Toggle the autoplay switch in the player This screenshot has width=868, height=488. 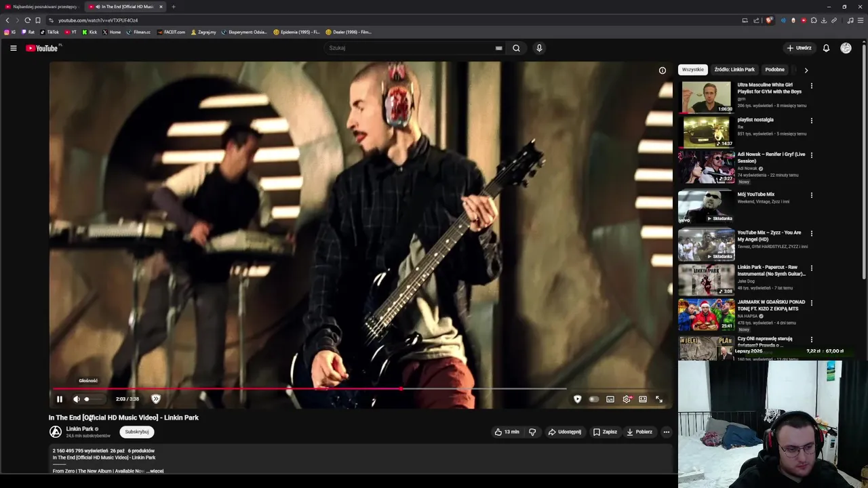pos(593,399)
